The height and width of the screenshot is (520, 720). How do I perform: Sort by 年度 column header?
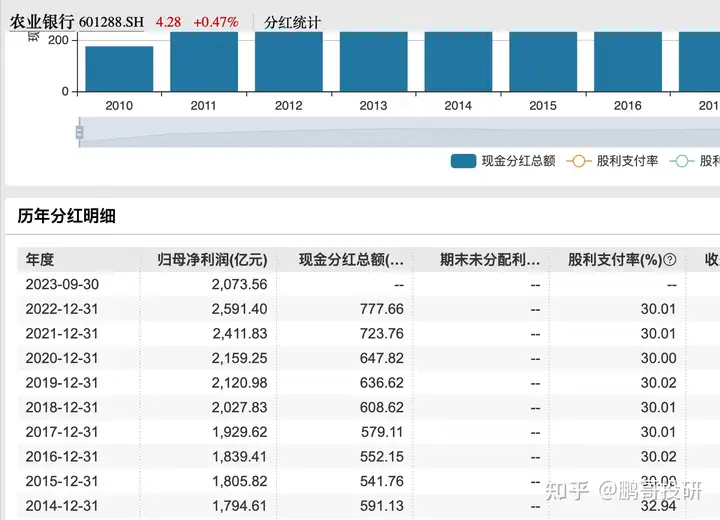tap(40, 260)
